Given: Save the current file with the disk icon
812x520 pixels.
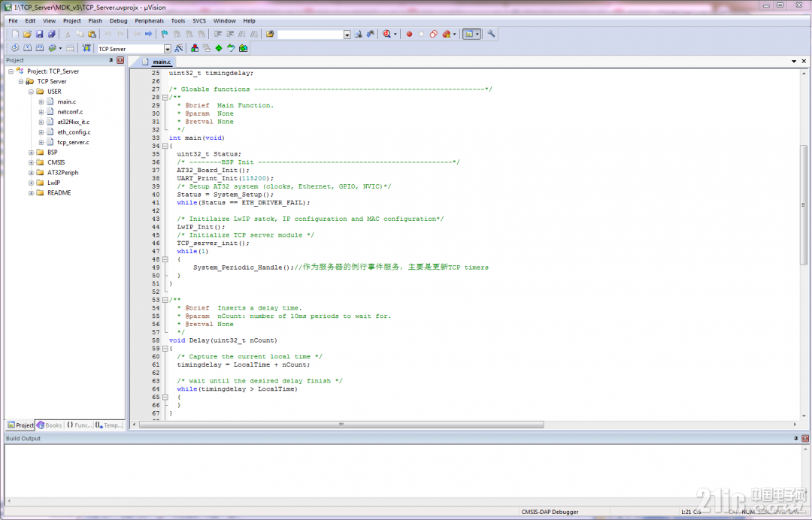Looking at the screenshot, I should [x=39, y=34].
